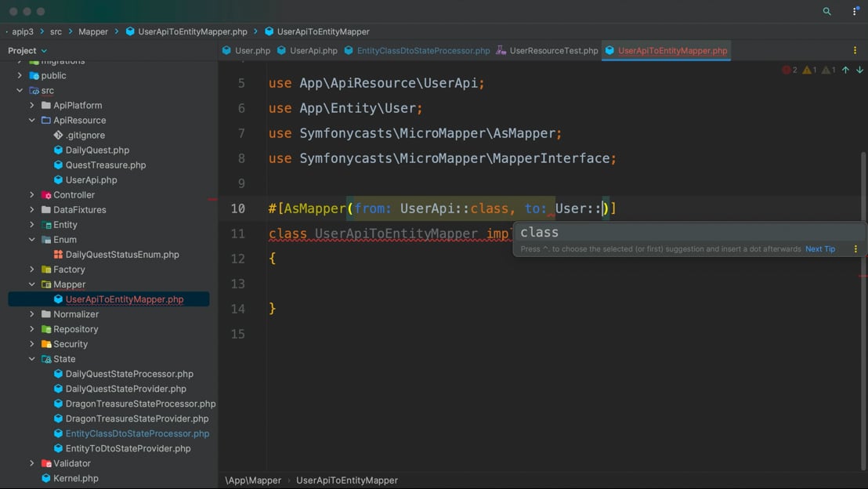Open Kernel.php from the project tree
Viewport: 868px width, 489px height.
76,478
